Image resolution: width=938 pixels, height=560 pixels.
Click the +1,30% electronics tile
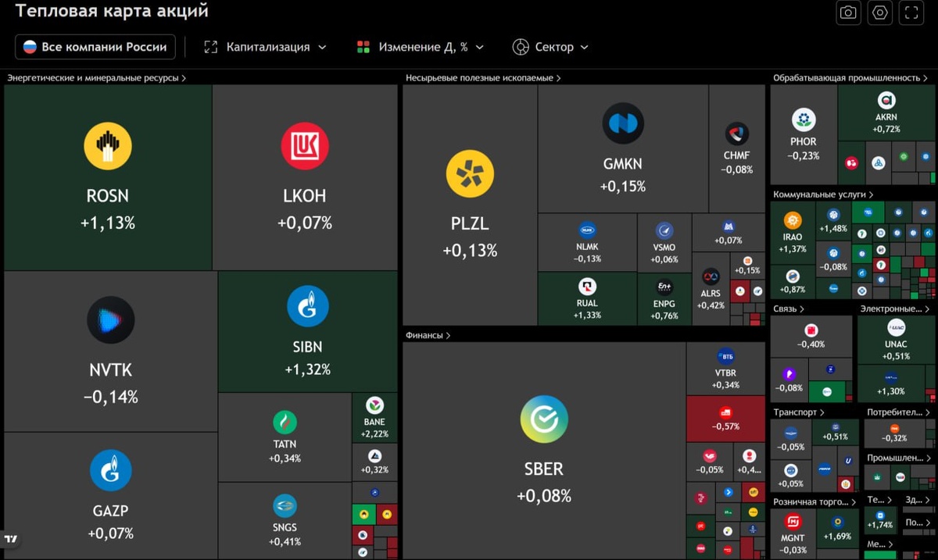coord(891,383)
